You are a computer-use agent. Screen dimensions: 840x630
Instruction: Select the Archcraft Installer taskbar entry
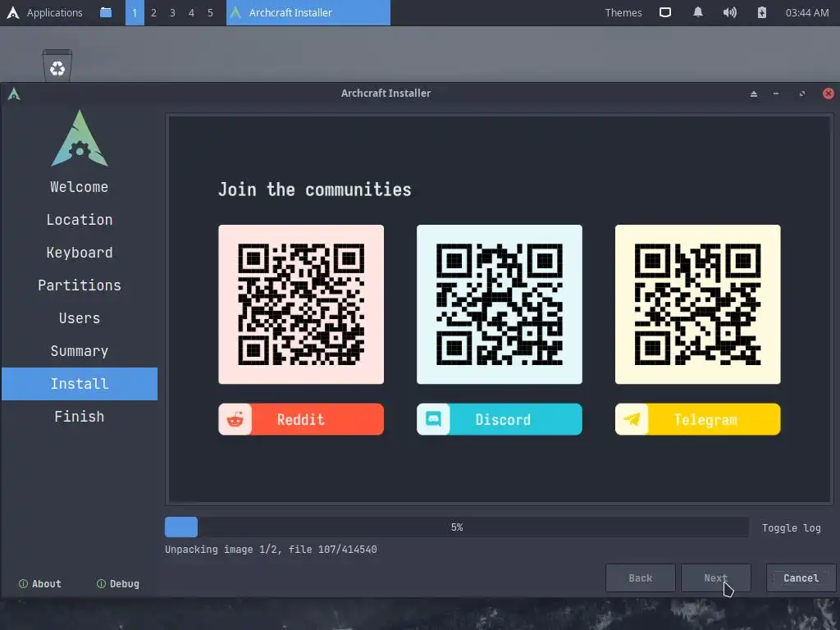tap(308, 12)
